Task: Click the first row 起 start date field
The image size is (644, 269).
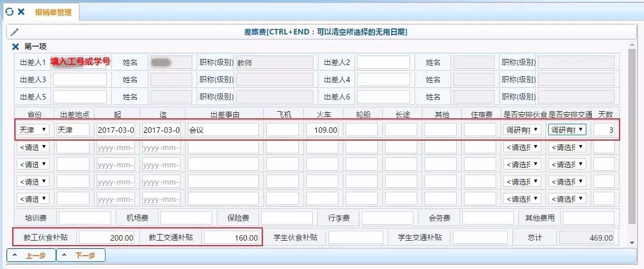Action: pos(116,130)
